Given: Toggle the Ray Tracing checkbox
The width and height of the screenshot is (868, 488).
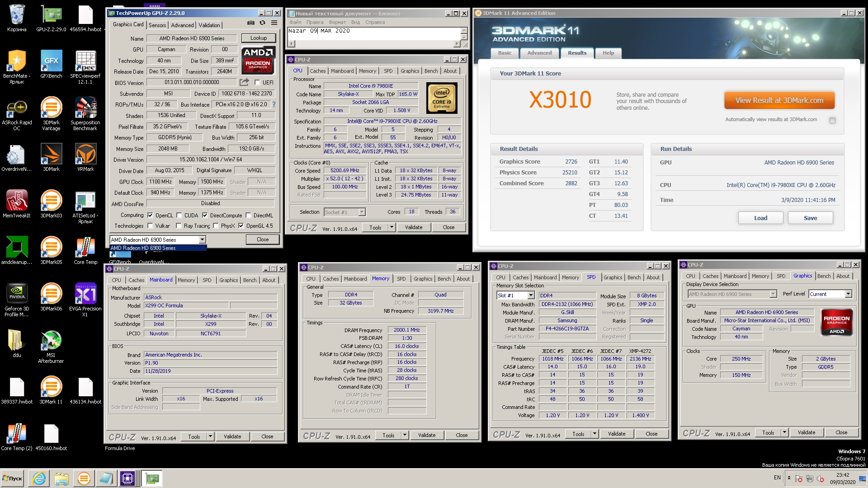Looking at the screenshot, I should [x=179, y=225].
